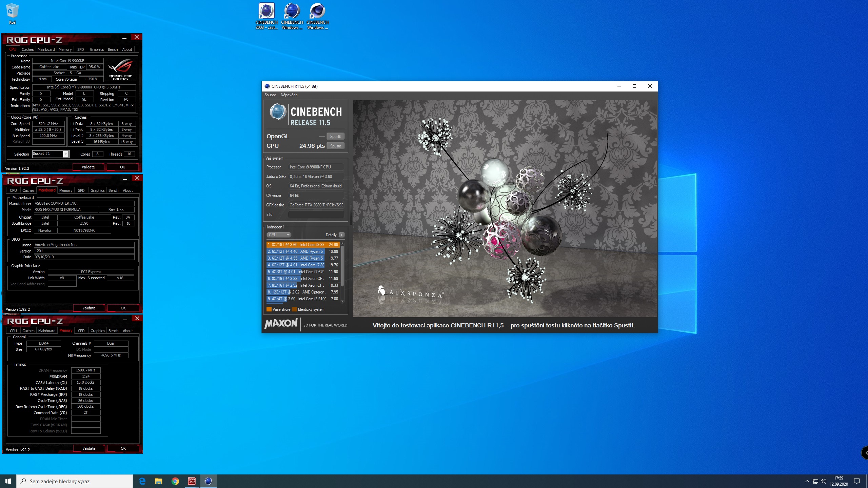The width and height of the screenshot is (868, 488).
Task: Click the GFX deska GeForce RTX 2080 Ti field
Action: (316, 205)
